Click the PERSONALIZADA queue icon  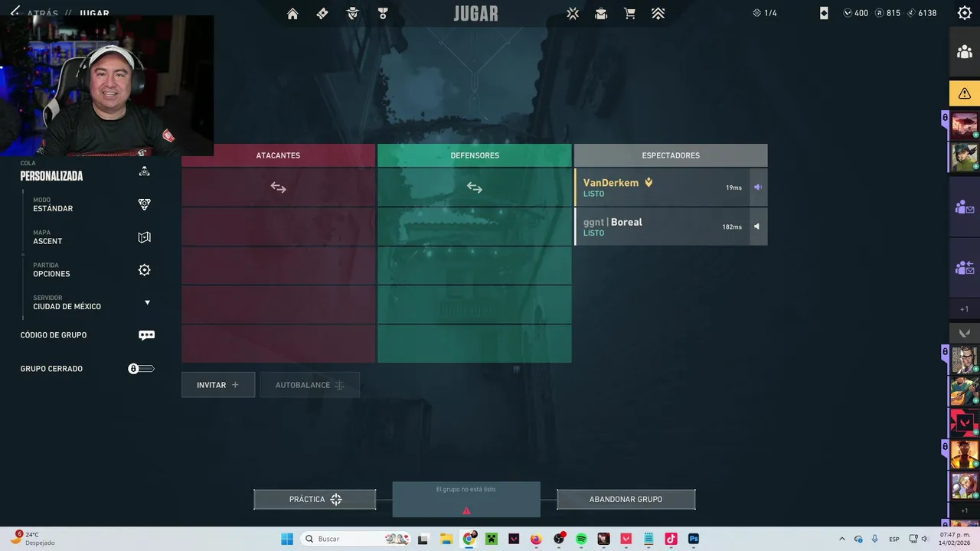(x=144, y=171)
